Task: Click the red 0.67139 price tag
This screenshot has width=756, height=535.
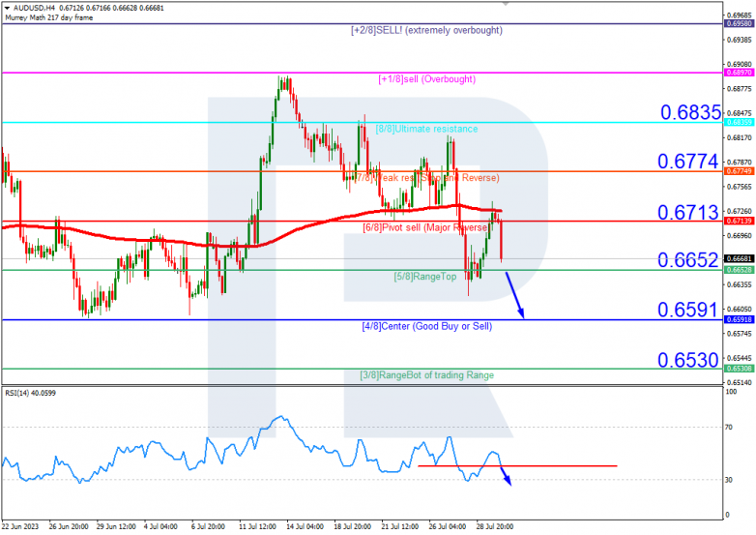Action: tap(740, 221)
